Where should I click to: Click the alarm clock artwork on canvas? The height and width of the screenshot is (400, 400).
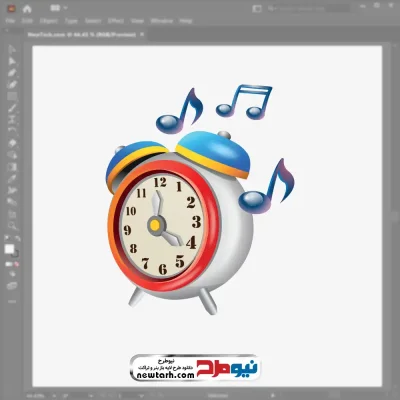coord(179,223)
